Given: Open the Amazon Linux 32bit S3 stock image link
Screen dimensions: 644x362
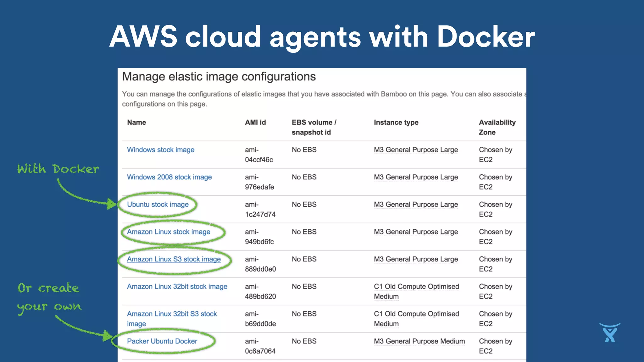Looking at the screenshot, I should point(172,319).
